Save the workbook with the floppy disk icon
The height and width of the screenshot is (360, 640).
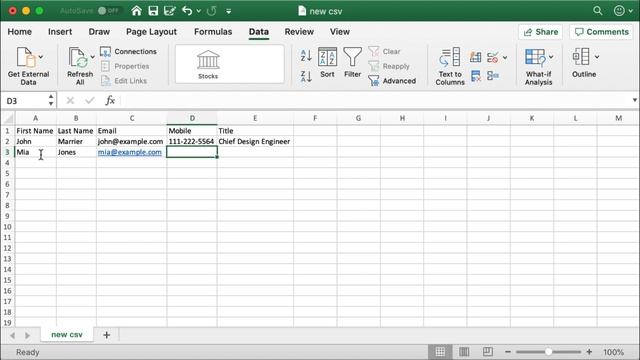[x=153, y=11]
